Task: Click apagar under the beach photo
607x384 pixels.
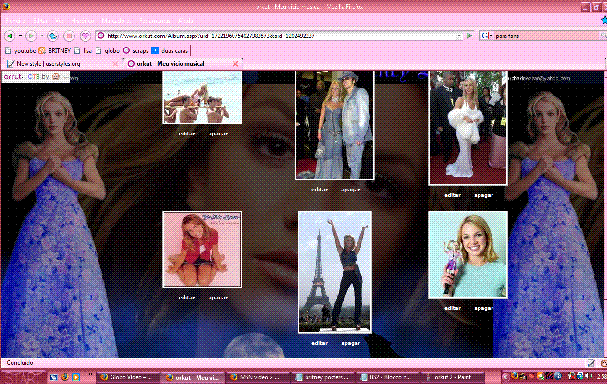Action: (x=218, y=134)
